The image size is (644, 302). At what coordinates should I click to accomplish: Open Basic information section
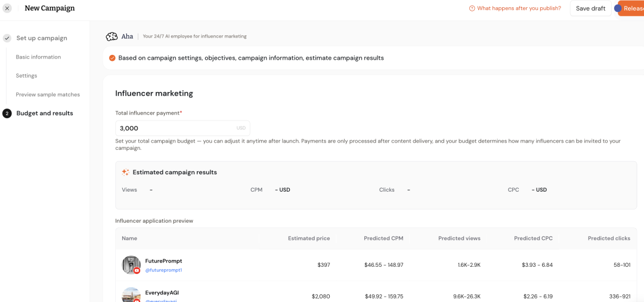pyautogui.click(x=38, y=57)
